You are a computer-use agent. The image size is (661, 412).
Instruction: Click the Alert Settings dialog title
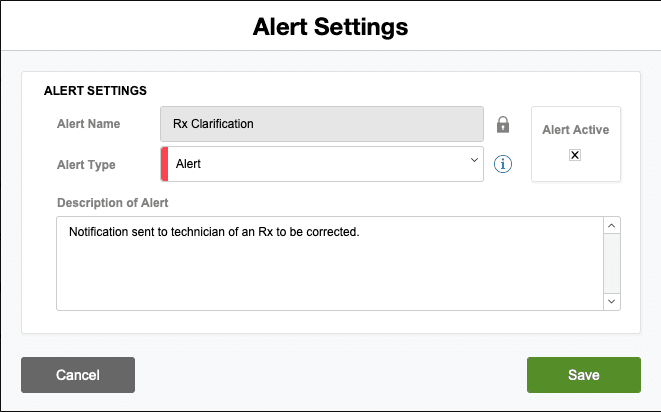(330, 26)
